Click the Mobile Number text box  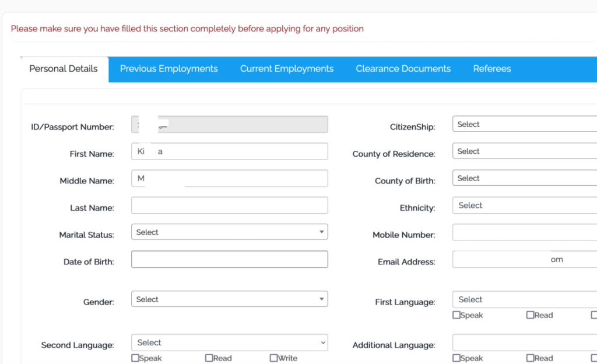click(524, 233)
